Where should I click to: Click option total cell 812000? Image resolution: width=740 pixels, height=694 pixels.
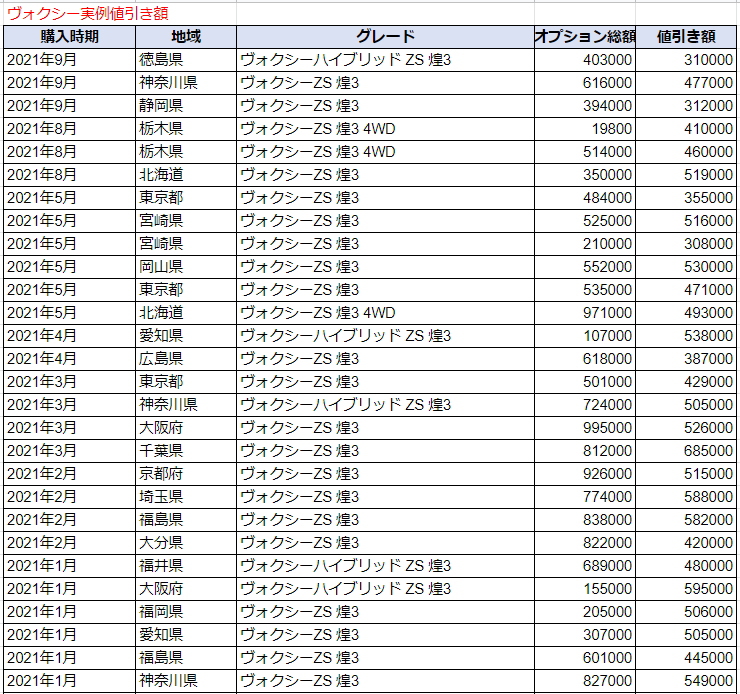point(585,451)
